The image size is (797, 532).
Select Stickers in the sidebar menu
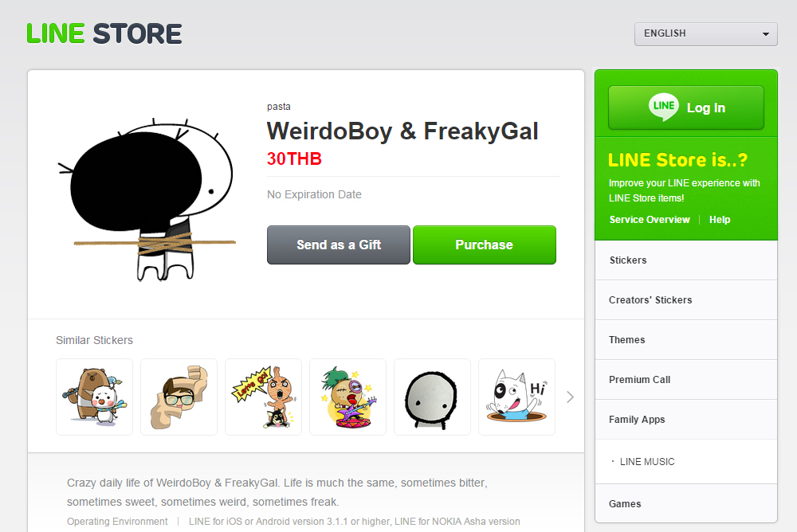tap(685, 260)
